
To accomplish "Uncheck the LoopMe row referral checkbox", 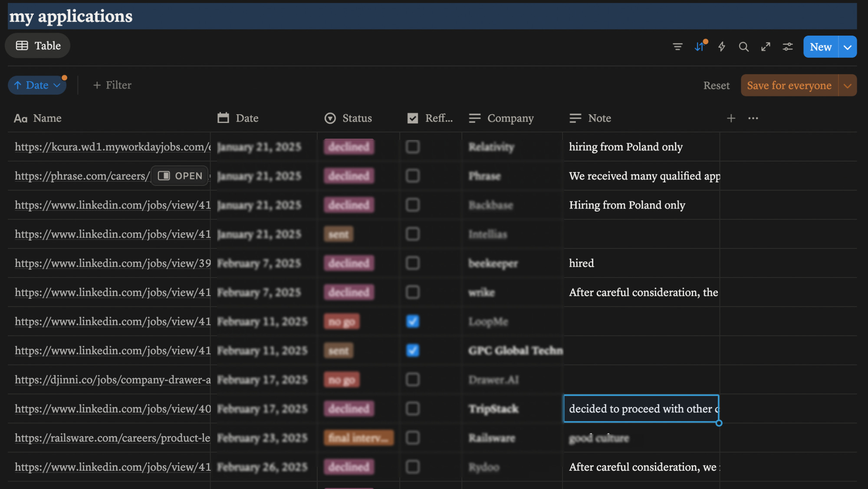I will click(x=412, y=321).
